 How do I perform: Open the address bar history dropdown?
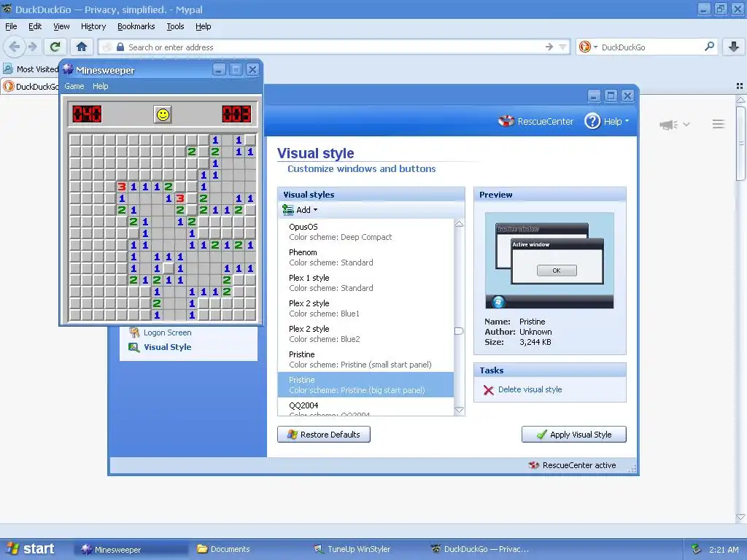click(x=562, y=47)
